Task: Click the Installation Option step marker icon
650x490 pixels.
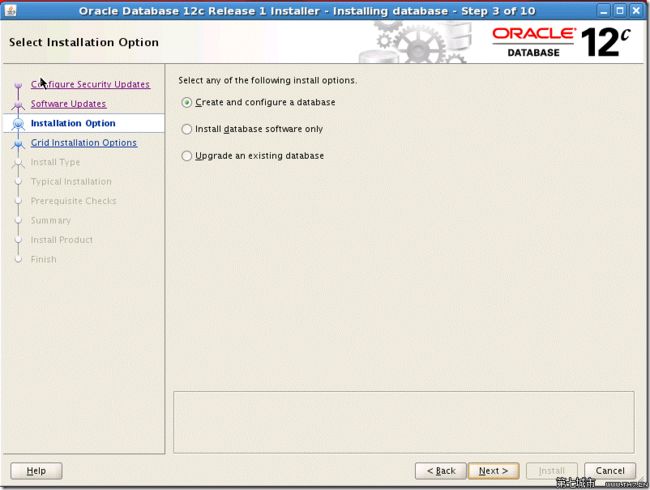Action: (18, 124)
